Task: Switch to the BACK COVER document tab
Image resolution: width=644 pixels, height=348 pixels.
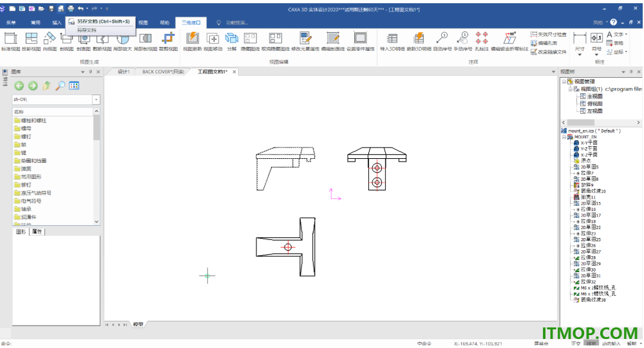Action: 163,72
